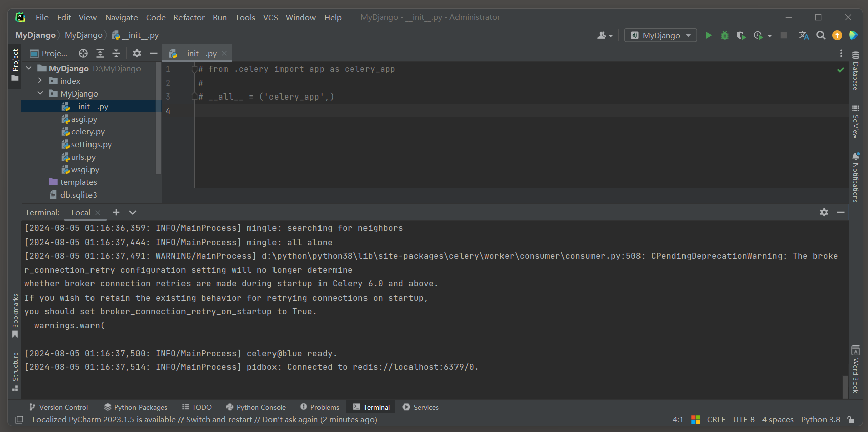Open MyDjango run configuration dropdown
Image resolution: width=868 pixels, height=432 pixels.
click(661, 35)
